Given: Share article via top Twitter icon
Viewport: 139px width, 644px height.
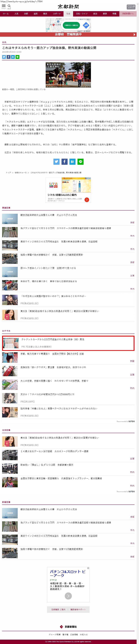Looking at the screenshot, I should pos(4,57).
